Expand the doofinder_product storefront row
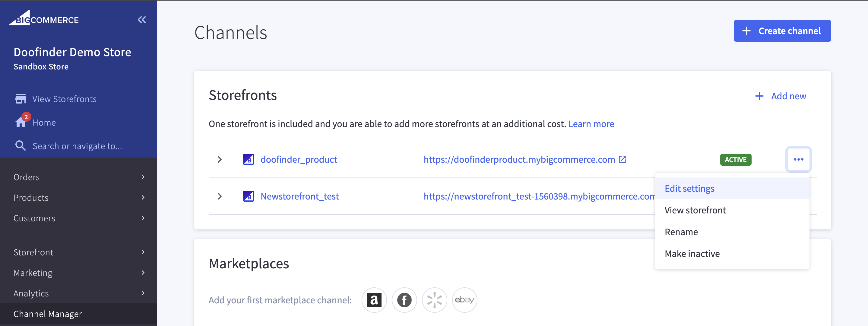This screenshot has height=326, width=868. point(220,159)
